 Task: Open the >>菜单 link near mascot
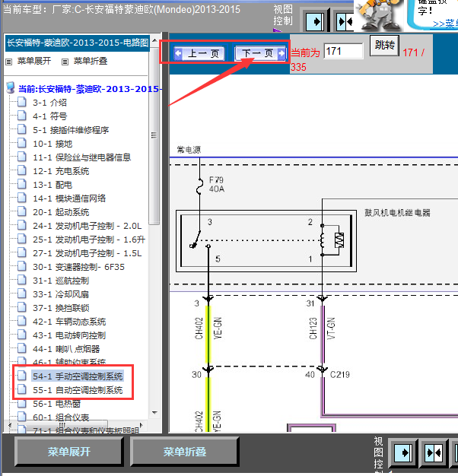(445, 24)
